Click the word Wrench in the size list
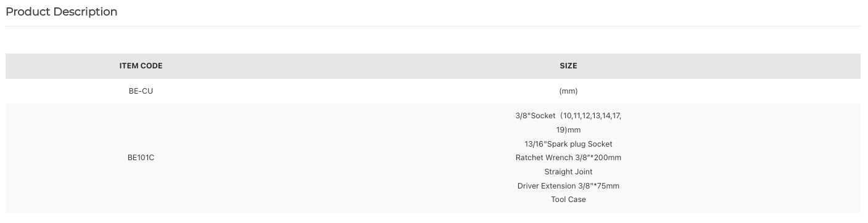 pyautogui.click(x=558, y=158)
